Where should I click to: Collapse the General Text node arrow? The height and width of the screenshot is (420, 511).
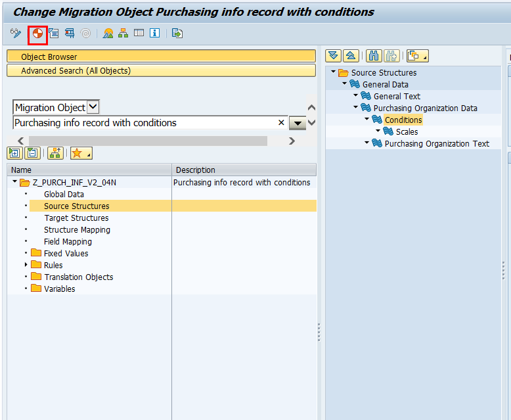click(x=355, y=95)
